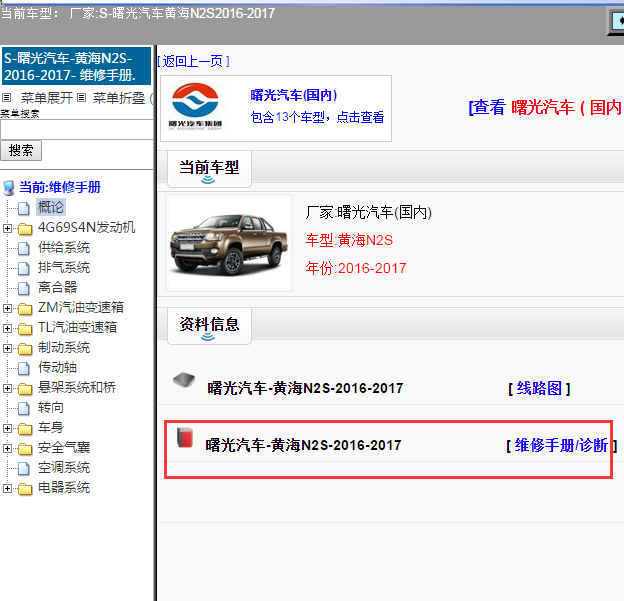
Task: Select the 电器系统 tree label
Action: pyautogui.click(x=64, y=488)
